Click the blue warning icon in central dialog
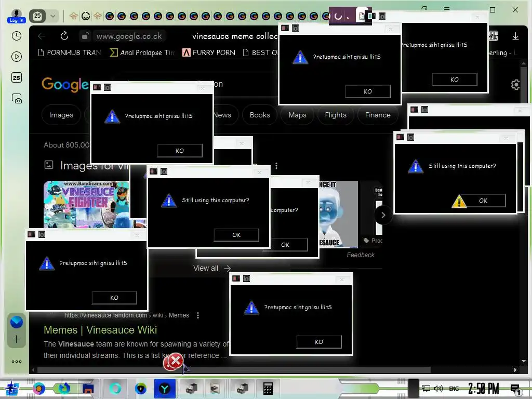The width and height of the screenshot is (532, 399). 169,201
